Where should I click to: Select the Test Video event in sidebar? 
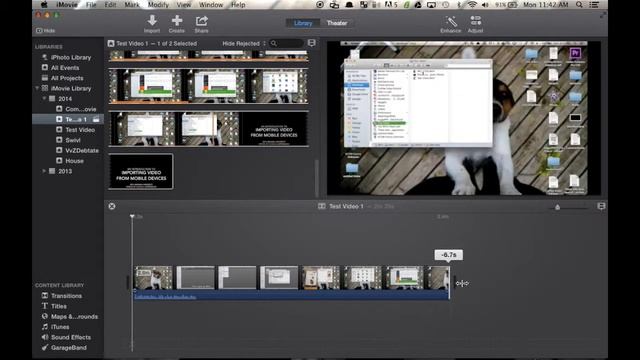pyautogui.click(x=76, y=130)
